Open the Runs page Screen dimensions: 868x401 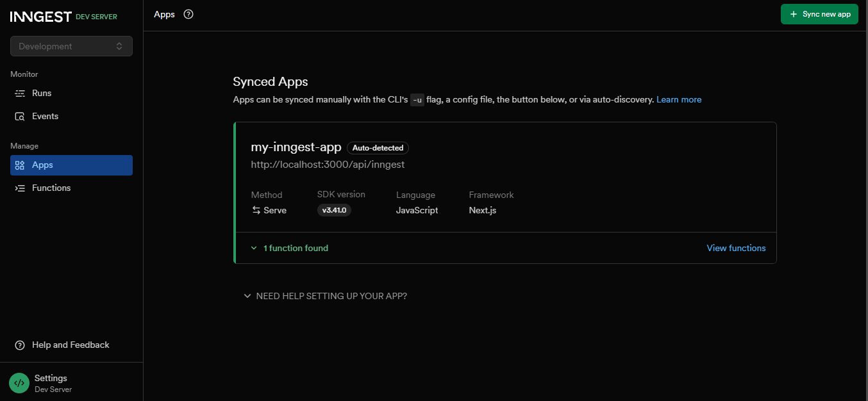pos(42,94)
